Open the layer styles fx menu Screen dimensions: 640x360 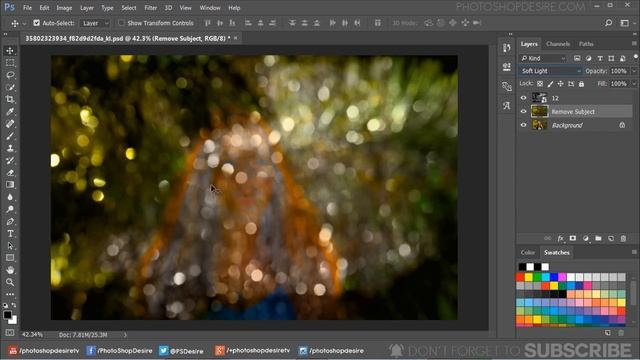click(x=560, y=238)
